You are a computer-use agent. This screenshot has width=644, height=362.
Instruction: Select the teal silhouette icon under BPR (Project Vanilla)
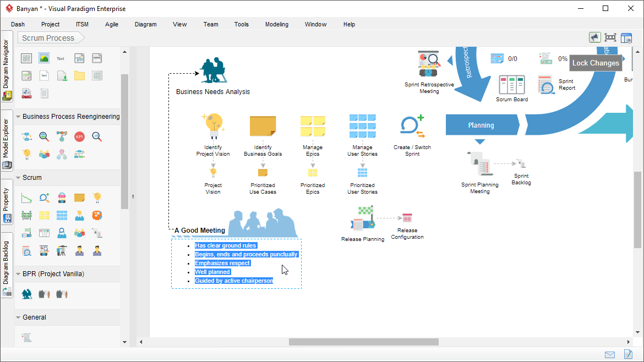27,294
